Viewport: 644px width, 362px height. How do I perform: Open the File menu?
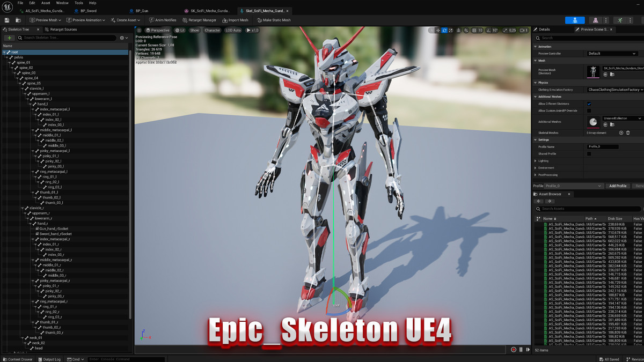(20, 3)
